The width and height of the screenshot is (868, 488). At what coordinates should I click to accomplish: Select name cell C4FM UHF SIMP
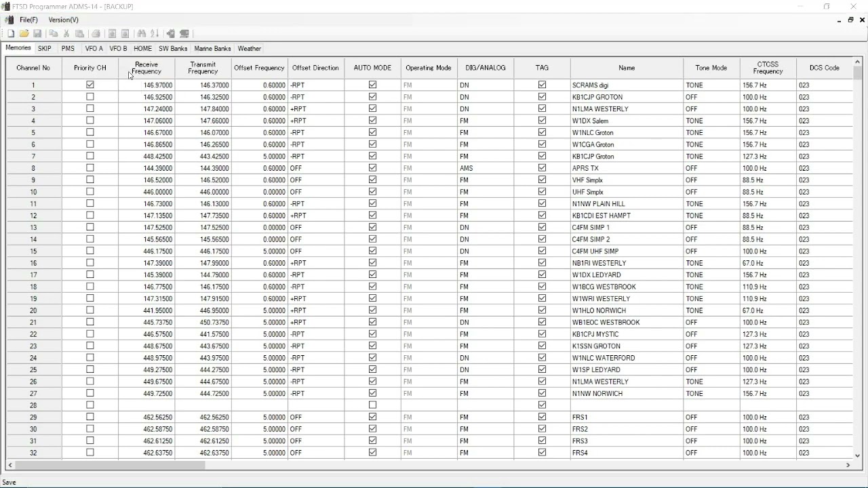pos(627,251)
